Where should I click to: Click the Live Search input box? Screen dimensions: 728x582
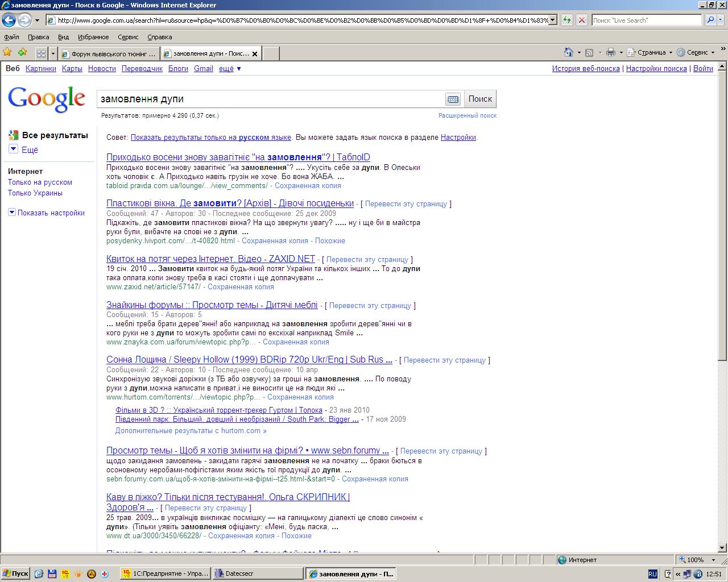(647, 20)
